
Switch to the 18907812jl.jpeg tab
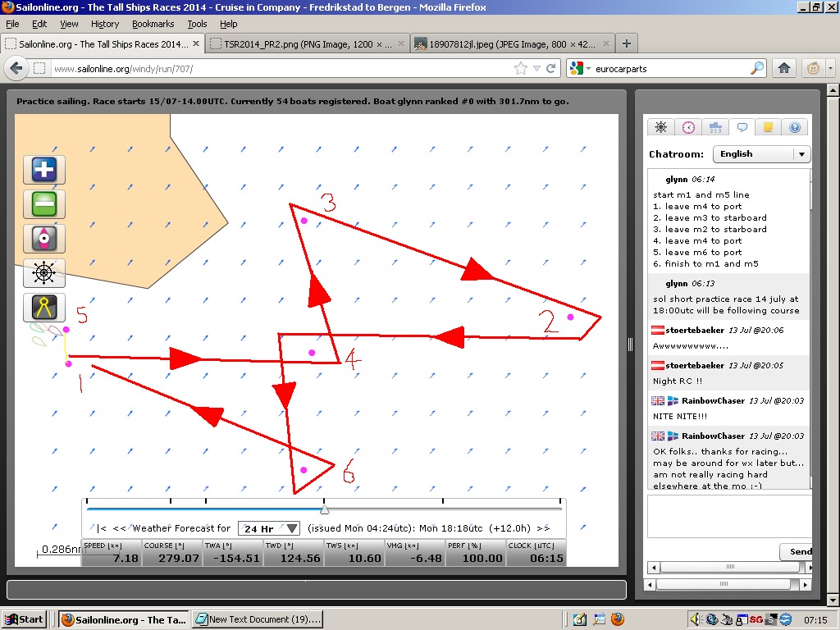[x=513, y=44]
